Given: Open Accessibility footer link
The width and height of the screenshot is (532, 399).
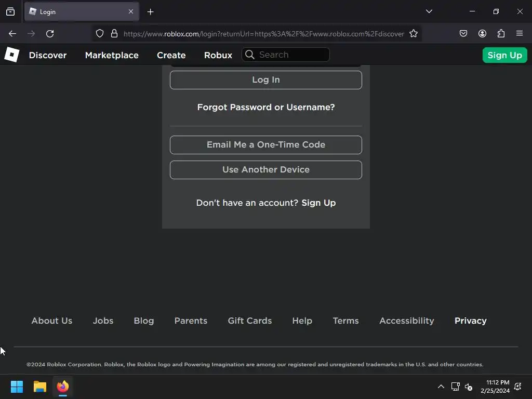Looking at the screenshot, I should tap(407, 321).
